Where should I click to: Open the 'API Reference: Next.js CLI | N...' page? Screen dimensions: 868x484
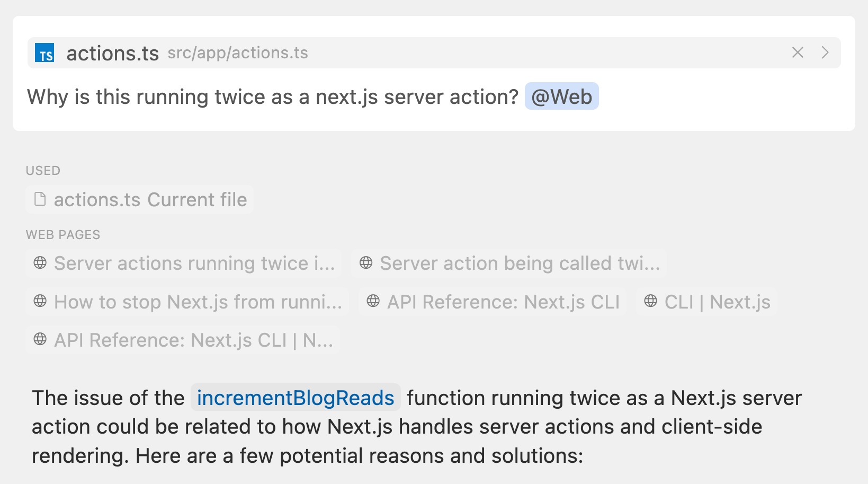[193, 340]
